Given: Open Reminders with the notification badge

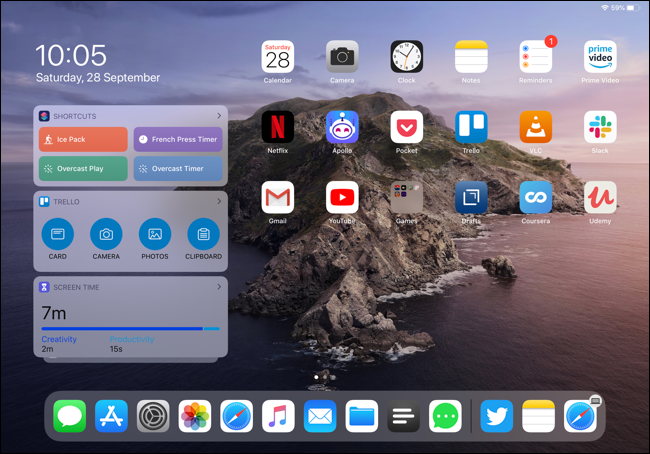Looking at the screenshot, I should click(x=536, y=56).
